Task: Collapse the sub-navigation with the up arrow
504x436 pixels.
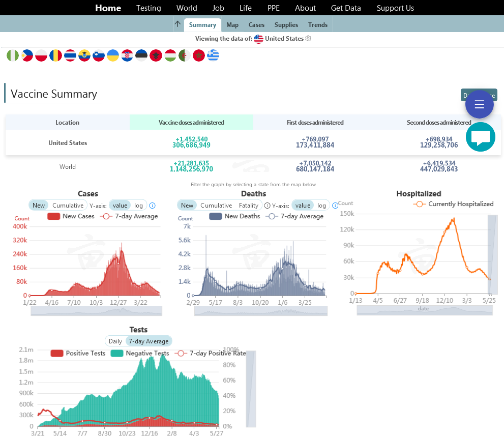Action: [177, 24]
